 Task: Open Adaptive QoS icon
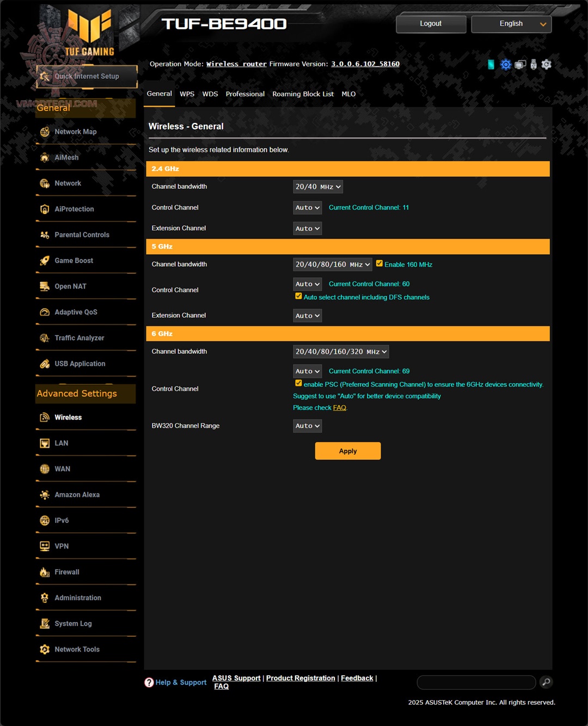(45, 312)
